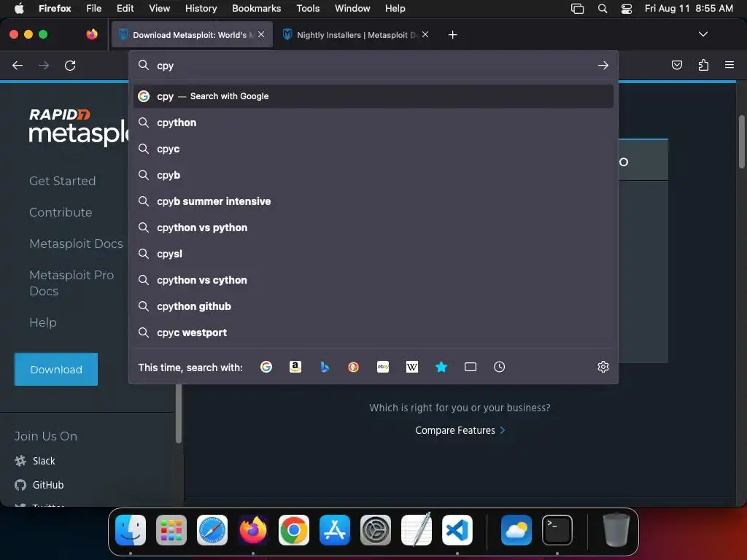
Task: Open the list all tabs chevron
Action: click(x=703, y=34)
